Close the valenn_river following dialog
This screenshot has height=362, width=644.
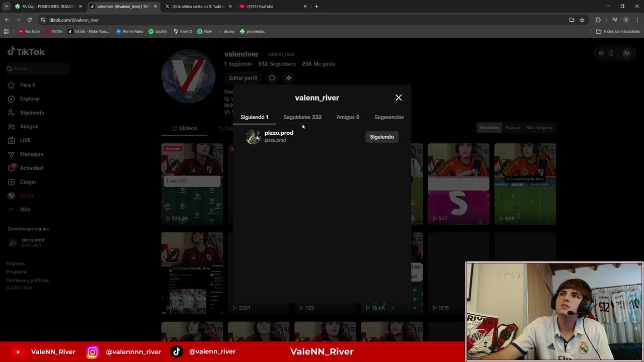[398, 98]
